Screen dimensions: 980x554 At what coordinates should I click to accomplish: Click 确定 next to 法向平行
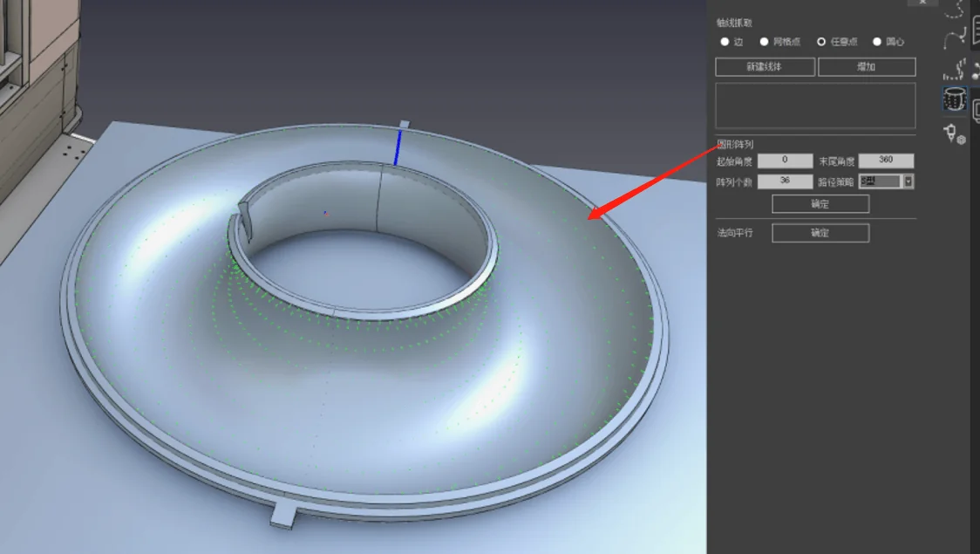(x=820, y=233)
